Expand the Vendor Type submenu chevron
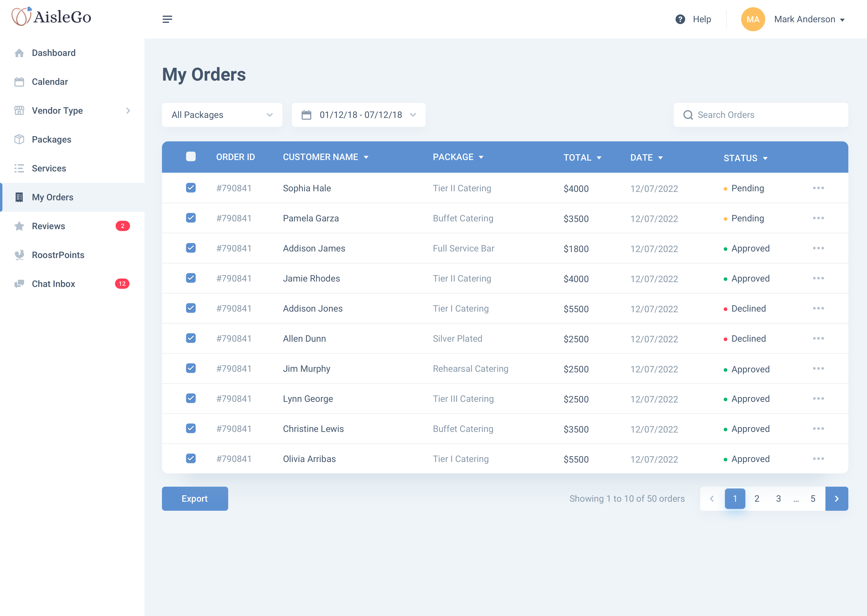867x616 pixels. click(128, 111)
